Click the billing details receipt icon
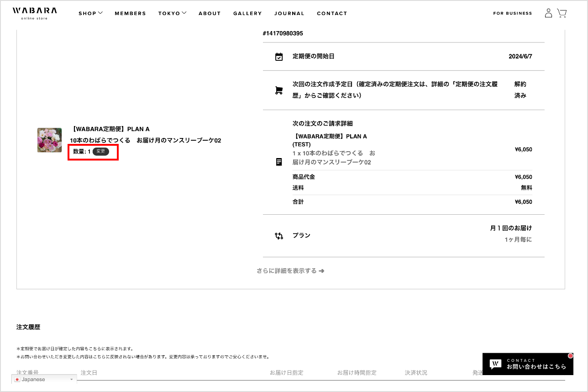 pyautogui.click(x=279, y=162)
